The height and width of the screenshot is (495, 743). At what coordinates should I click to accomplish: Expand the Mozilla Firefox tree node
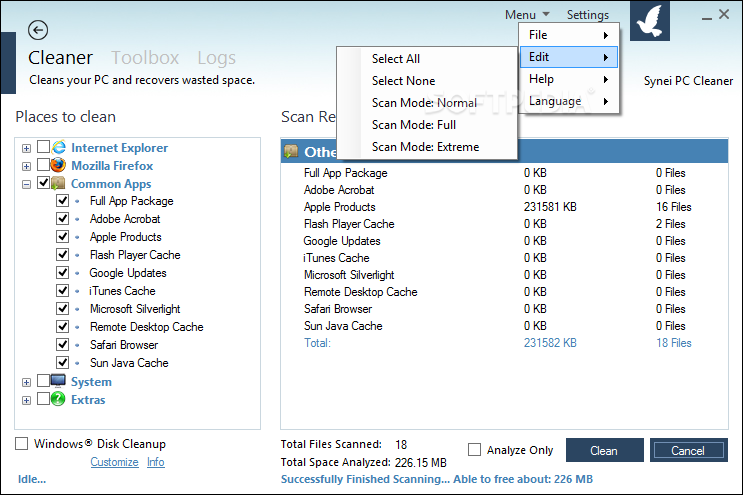27,166
